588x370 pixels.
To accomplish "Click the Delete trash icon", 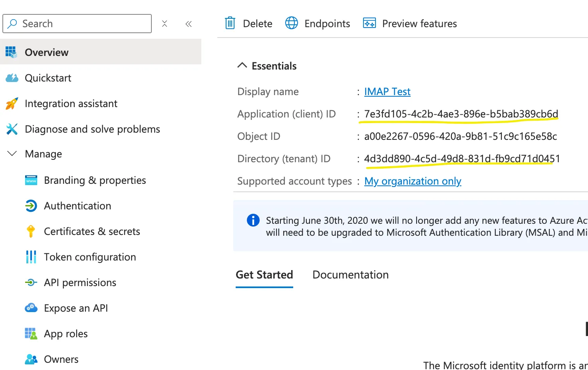I will coord(230,24).
